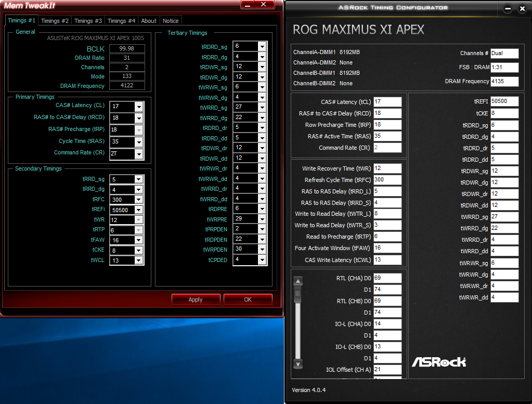Click the DRAM Ratio value field
532x404 pixels.
pos(127,58)
